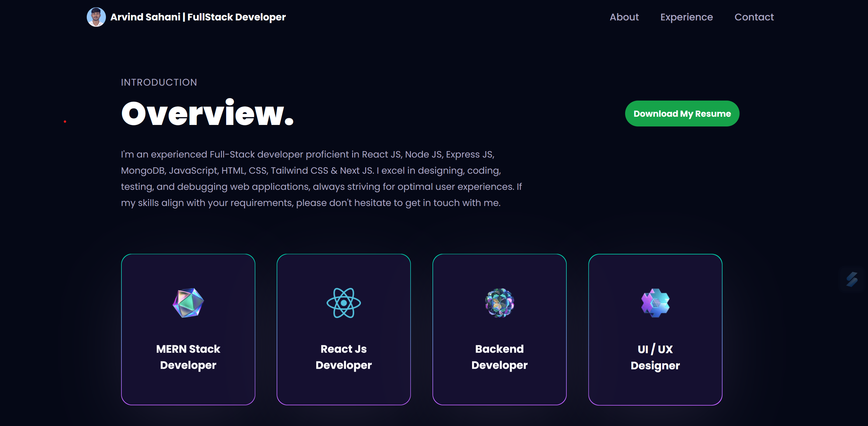
Task: Click the React atom logo icon
Action: coord(343,303)
